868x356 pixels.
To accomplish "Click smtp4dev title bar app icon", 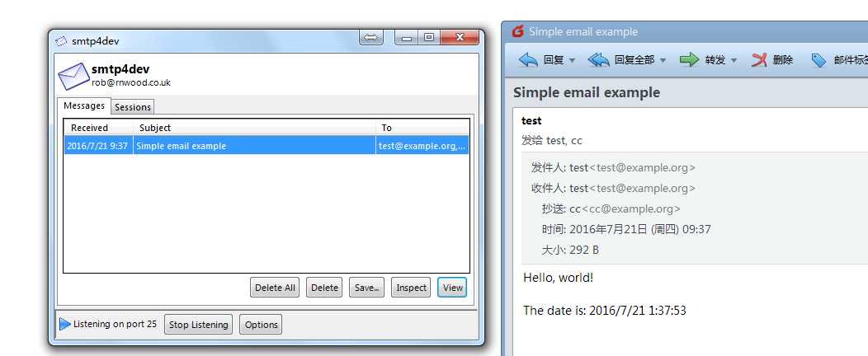I will pyautogui.click(x=61, y=41).
